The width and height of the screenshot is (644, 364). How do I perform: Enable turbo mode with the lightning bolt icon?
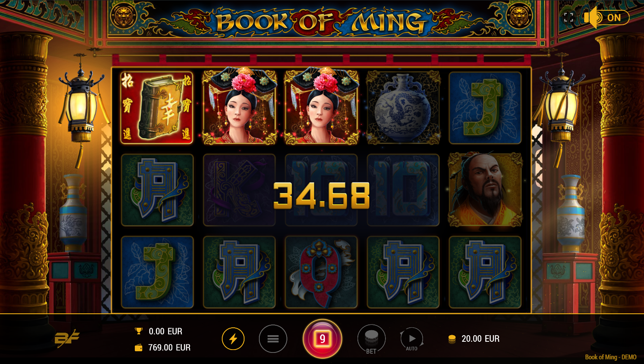(x=233, y=339)
